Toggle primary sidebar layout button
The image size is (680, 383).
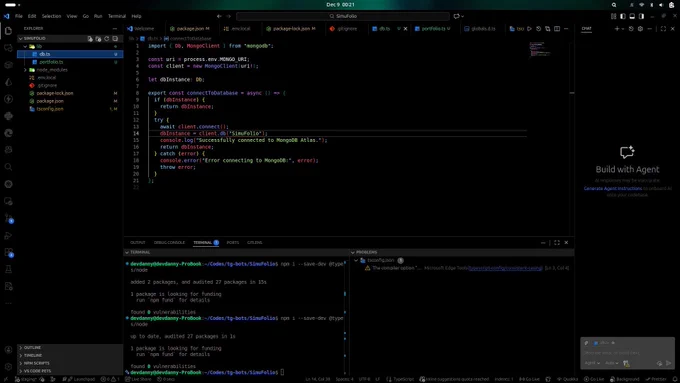(x=623, y=16)
